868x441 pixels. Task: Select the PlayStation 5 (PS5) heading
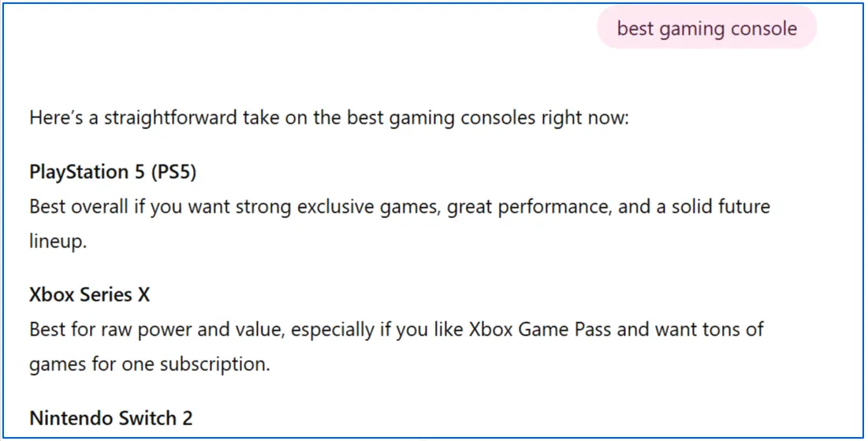click(x=113, y=172)
